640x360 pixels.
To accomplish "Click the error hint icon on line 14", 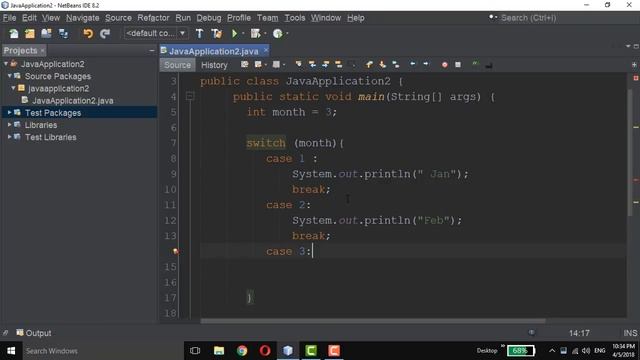I will tap(176, 251).
